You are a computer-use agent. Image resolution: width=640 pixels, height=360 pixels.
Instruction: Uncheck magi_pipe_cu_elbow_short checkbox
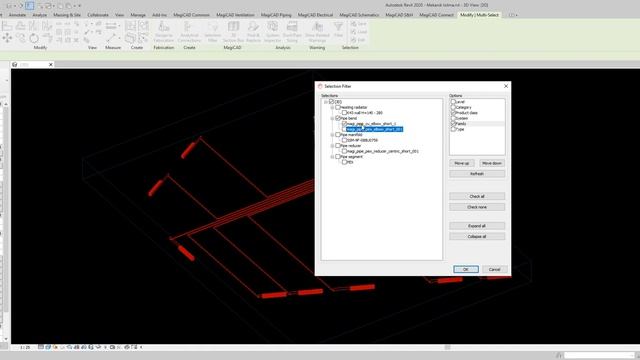344,124
